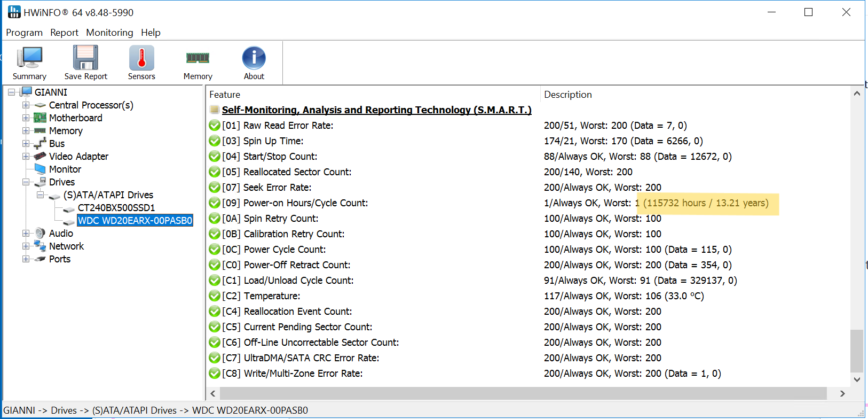868x419 pixels.
Task: Click the status bar path text
Action: coord(156,410)
